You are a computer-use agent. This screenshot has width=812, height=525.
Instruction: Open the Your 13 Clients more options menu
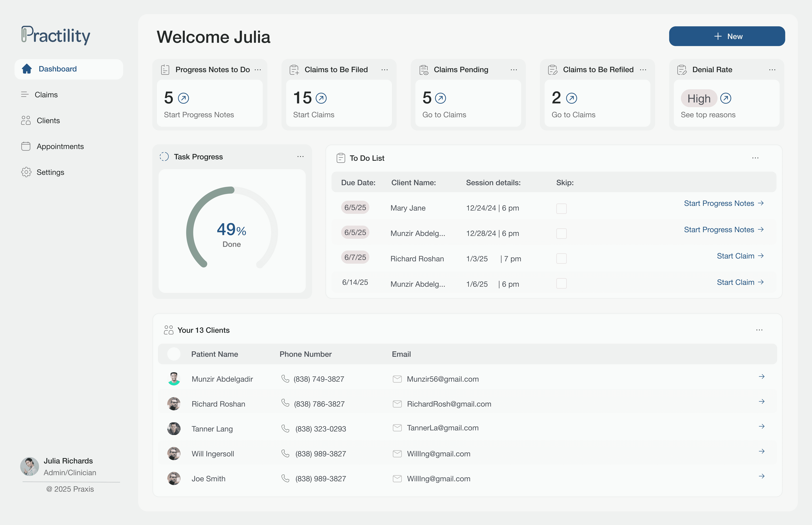pyautogui.click(x=759, y=330)
